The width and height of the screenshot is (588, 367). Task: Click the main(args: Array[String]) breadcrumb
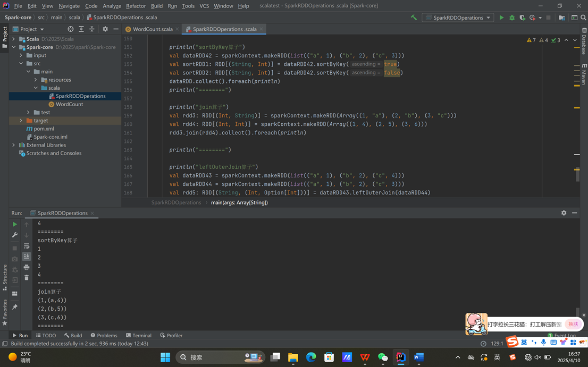[239, 202]
